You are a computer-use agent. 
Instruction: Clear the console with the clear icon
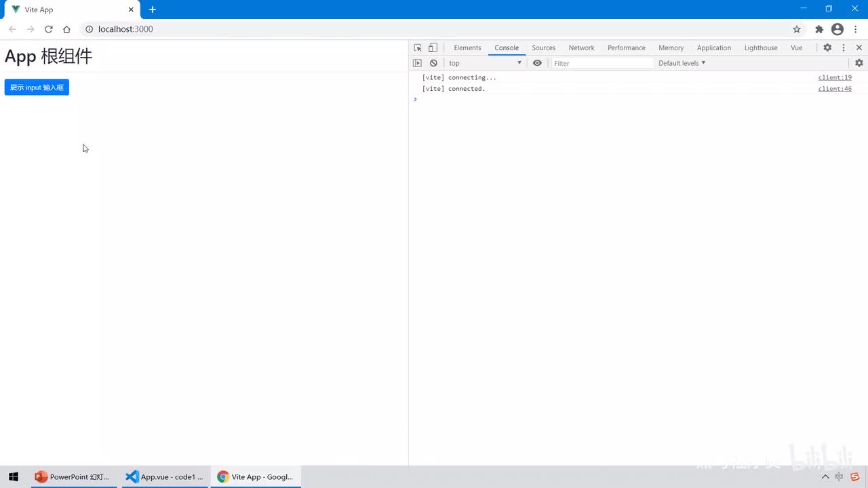coord(433,63)
